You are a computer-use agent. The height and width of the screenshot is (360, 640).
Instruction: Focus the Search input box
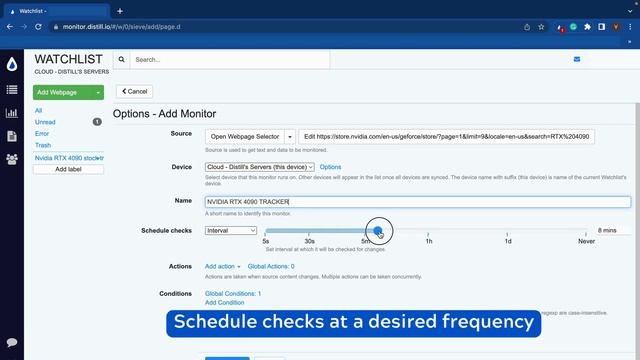tap(230, 60)
